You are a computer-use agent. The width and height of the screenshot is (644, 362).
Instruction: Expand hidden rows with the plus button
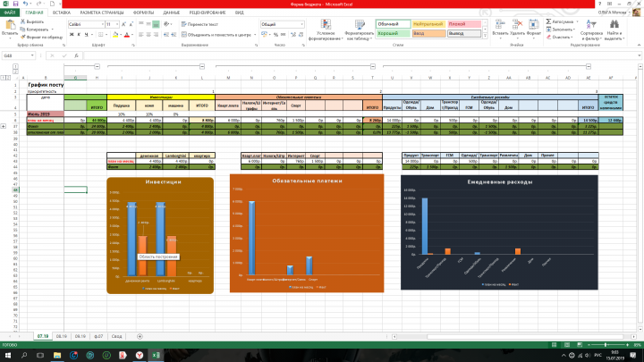coord(4,126)
